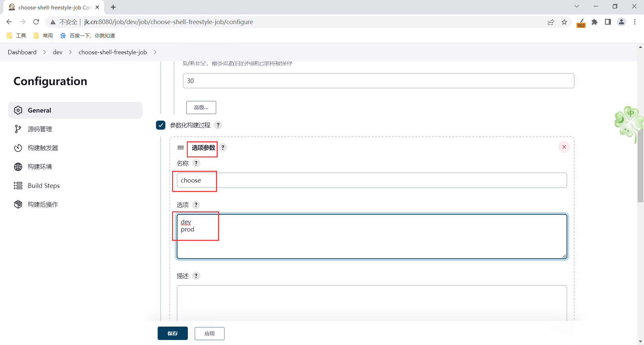Viewport: 644px width, 345px height.
Task: Open the extension with 302 badge
Action: click(581, 23)
